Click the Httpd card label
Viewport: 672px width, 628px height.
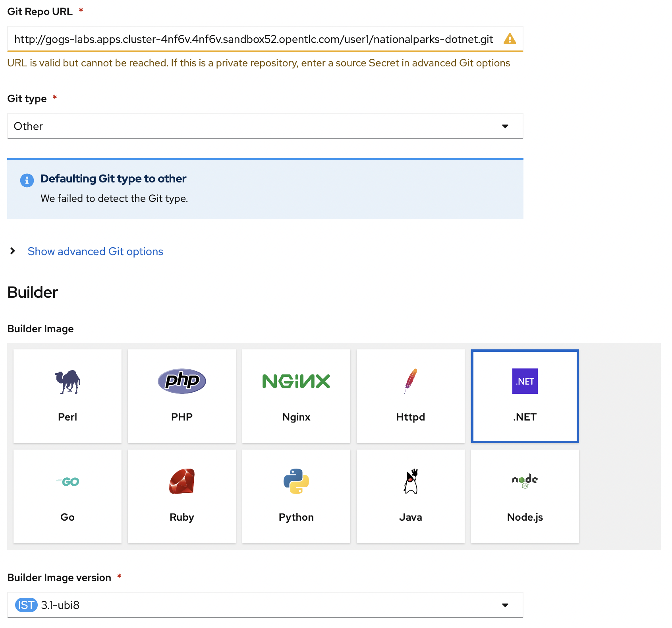411,417
